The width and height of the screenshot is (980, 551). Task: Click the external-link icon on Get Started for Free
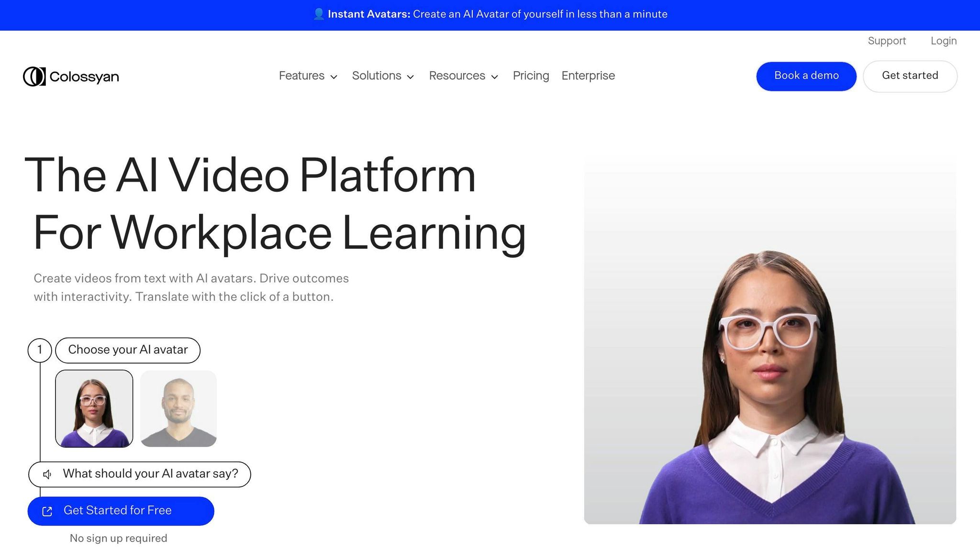tap(47, 511)
